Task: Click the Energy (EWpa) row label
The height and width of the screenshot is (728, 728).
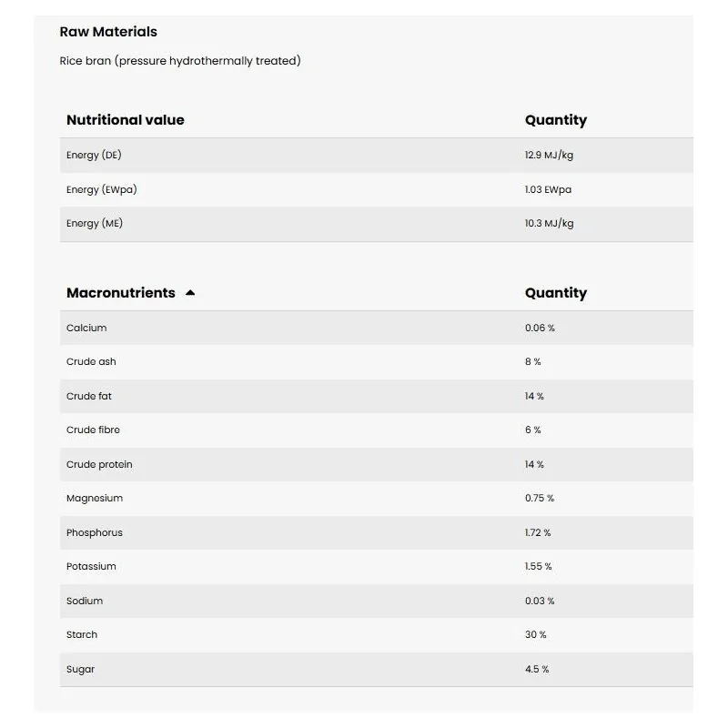Action: [102, 189]
